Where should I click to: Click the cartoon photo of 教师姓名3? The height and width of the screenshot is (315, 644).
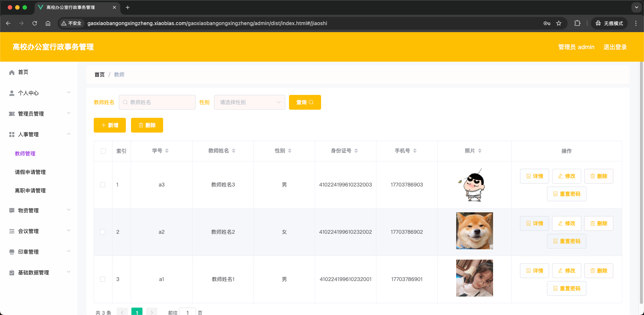(x=475, y=185)
